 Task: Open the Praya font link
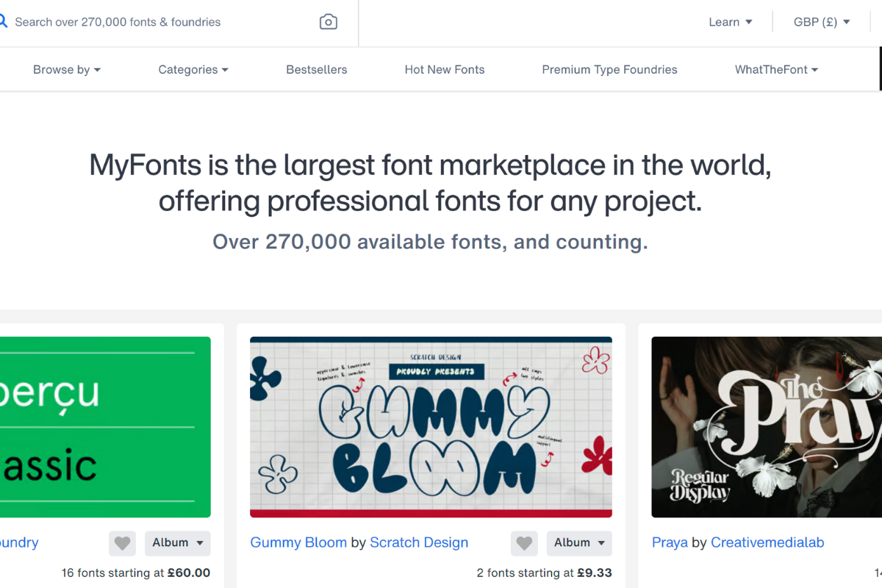[670, 542]
